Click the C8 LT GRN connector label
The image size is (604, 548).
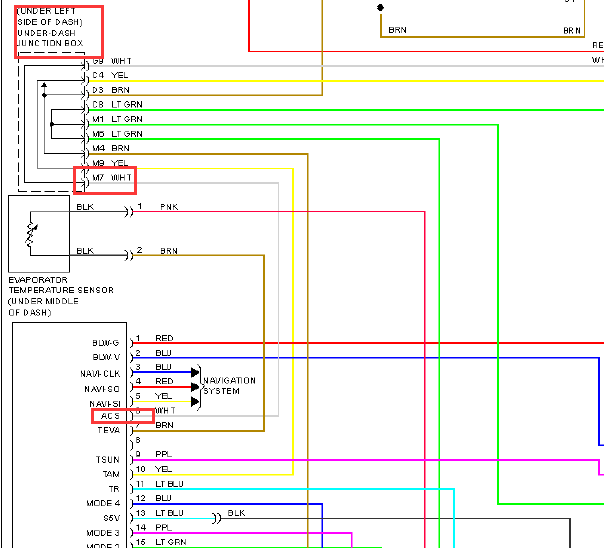pyautogui.click(x=117, y=104)
